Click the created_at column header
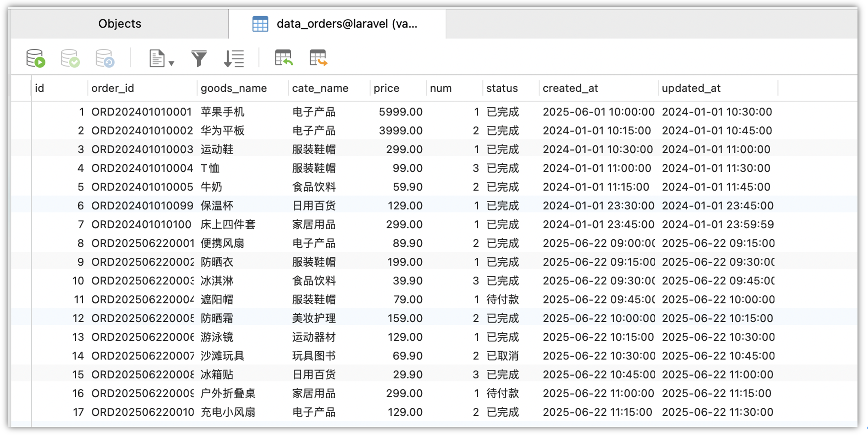Screen dimensions: 868x436 (x=570, y=88)
